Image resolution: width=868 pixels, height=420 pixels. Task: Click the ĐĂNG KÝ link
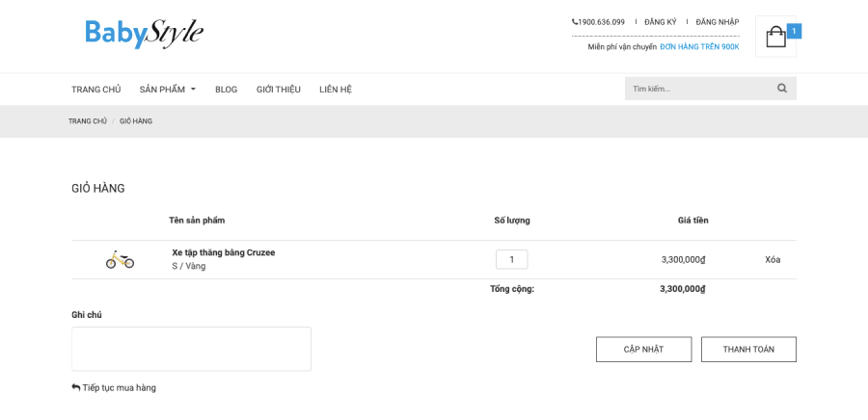point(661,22)
